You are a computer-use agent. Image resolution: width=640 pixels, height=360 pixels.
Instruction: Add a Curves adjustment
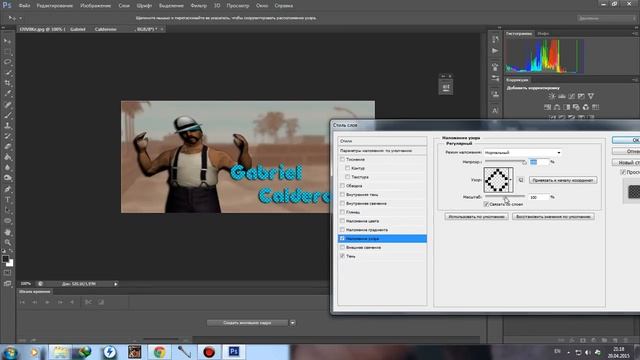571,96
